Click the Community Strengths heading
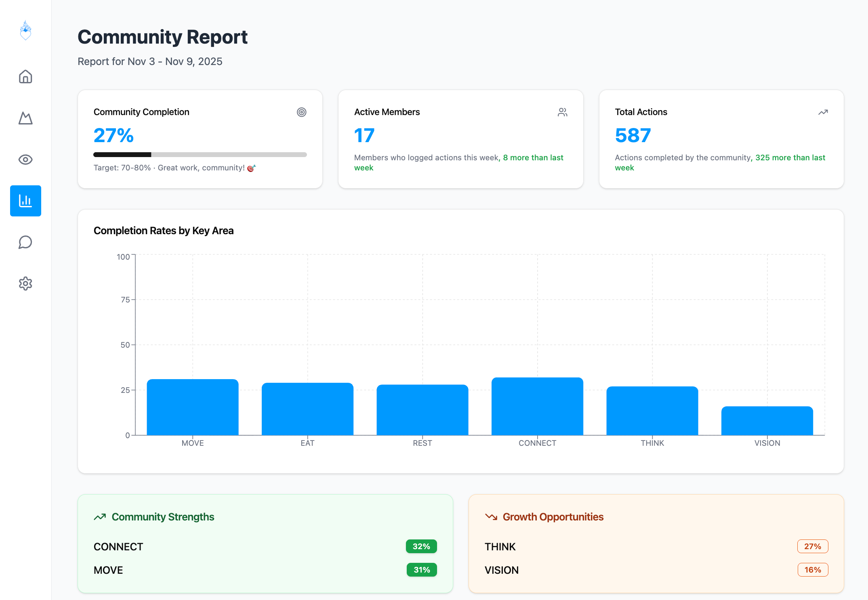 click(x=163, y=517)
